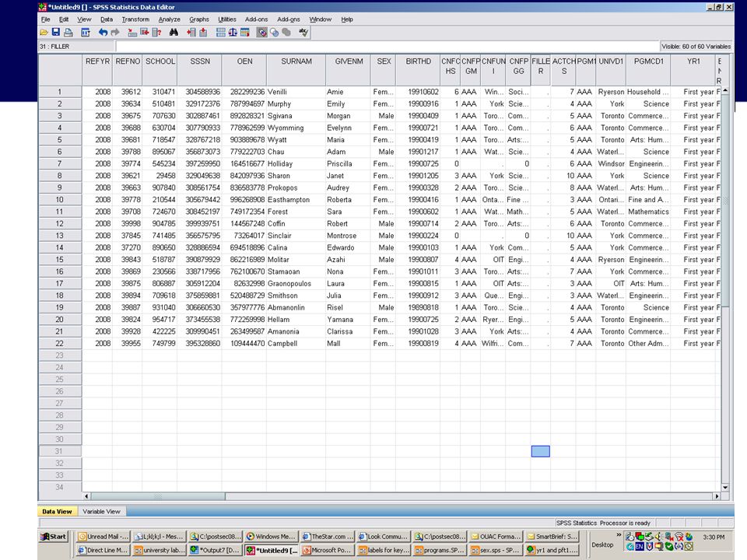
Task: Click the surname cell "Venilli"
Action: pyautogui.click(x=296, y=92)
